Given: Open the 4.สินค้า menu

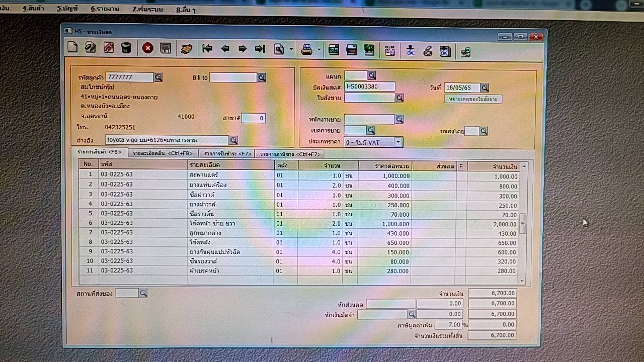Looking at the screenshot, I should click(34, 9).
